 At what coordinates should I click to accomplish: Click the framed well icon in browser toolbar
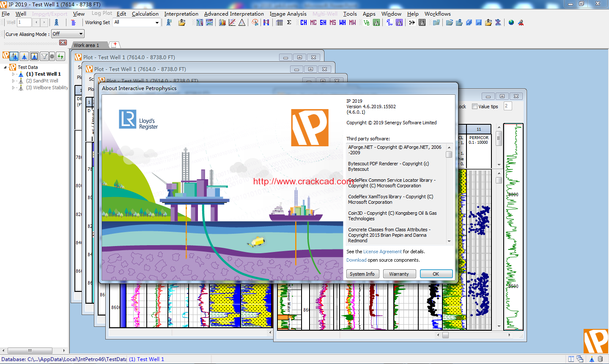(34, 56)
